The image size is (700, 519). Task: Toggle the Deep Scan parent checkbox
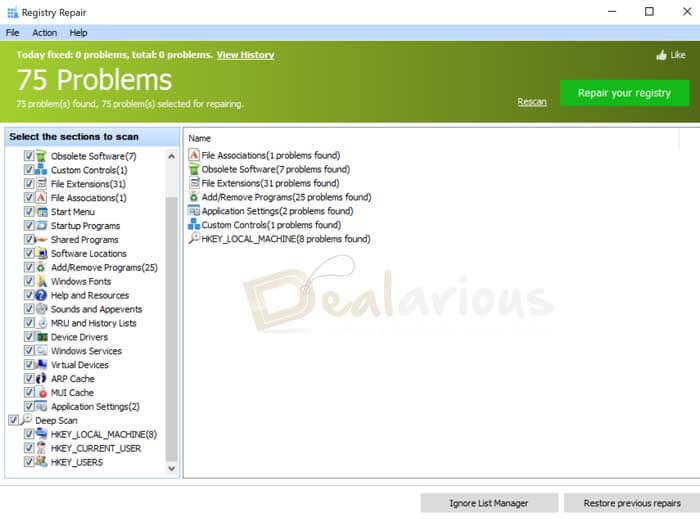pyautogui.click(x=13, y=420)
